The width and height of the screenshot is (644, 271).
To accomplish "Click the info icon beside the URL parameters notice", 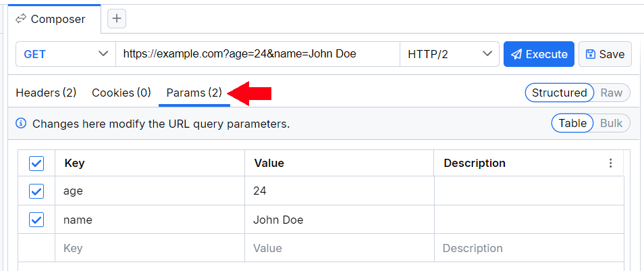I will click(x=21, y=124).
